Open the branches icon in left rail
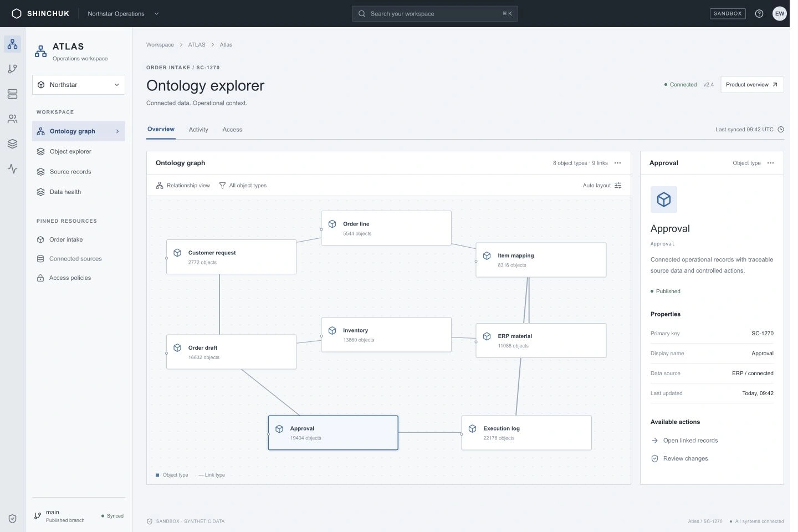798x532 pixels. (x=12, y=69)
